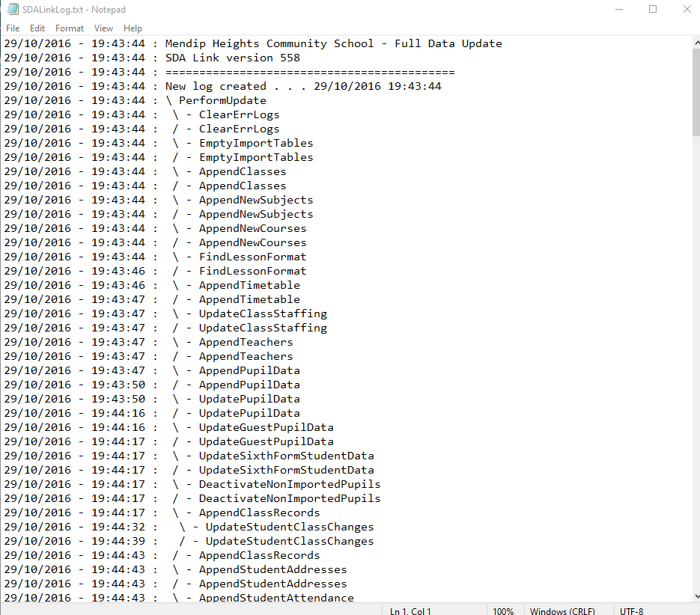Click 'UpdateStudentClassChanges' on the 19:44:32 line
Screen dimensions: 700x615
(x=290, y=527)
